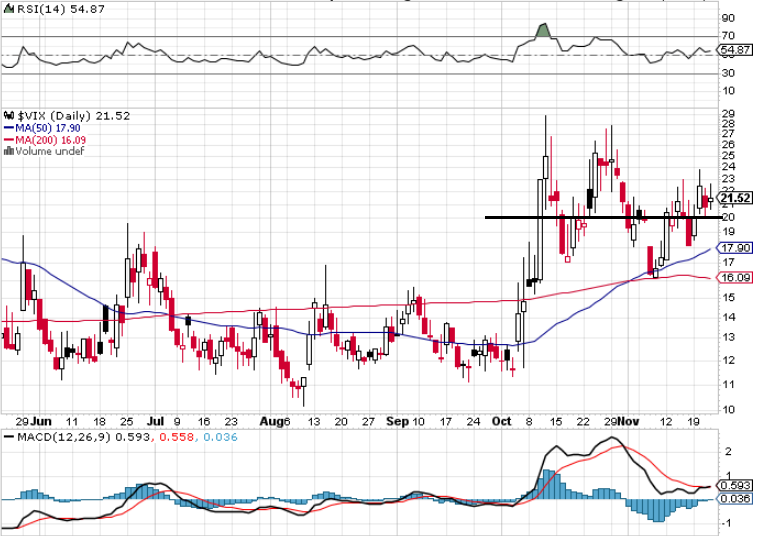The width and height of the screenshot is (761, 536).
Task: Click the 17.90 MA(50) price tag
Action: click(735, 248)
